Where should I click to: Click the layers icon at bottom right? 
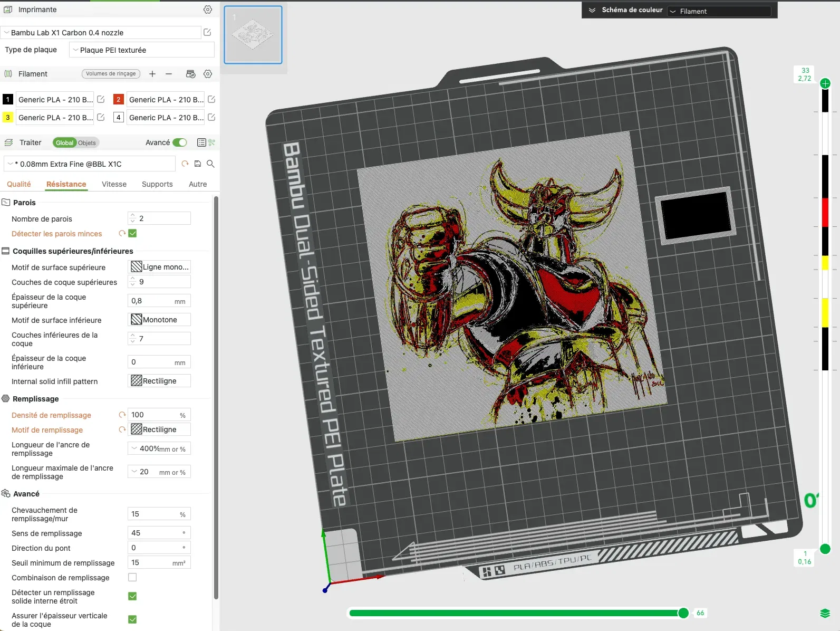click(x=825, y=613)
